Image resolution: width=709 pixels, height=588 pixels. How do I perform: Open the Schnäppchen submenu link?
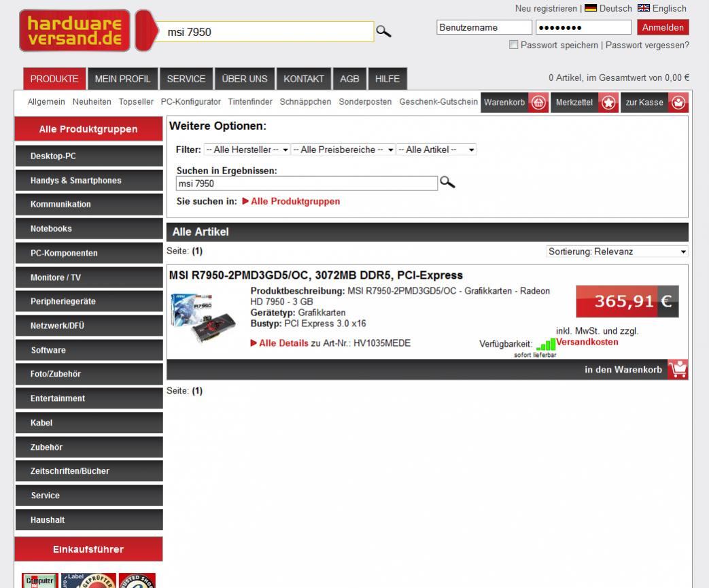(305, 102)
